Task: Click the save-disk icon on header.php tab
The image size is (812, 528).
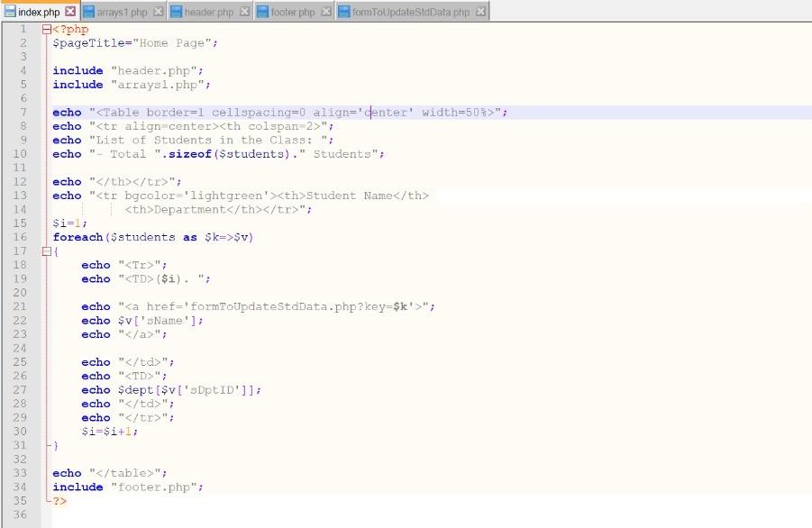Action: (176, 12)
